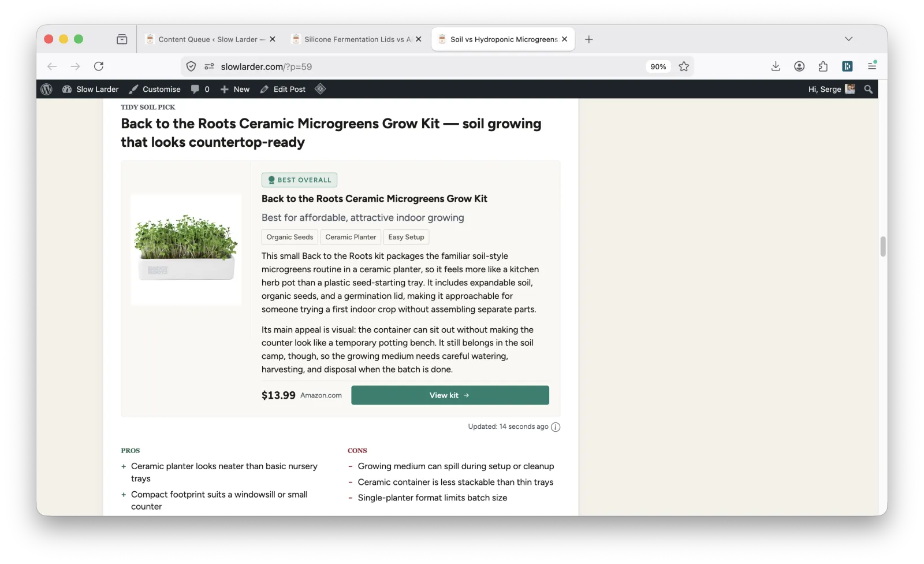Click the CONS heading
924x564 pixels.
pyautogui.click(x=357, y=451)
